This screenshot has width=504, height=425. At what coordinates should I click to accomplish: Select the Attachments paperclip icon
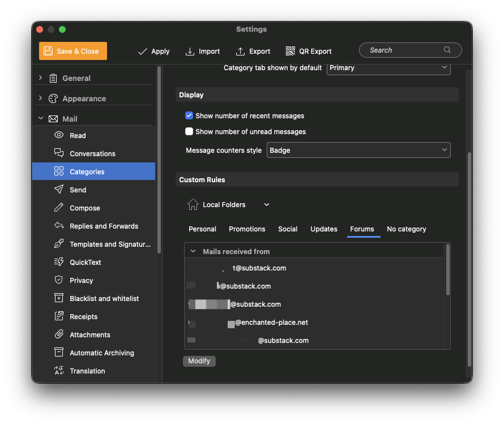[58, 334]
